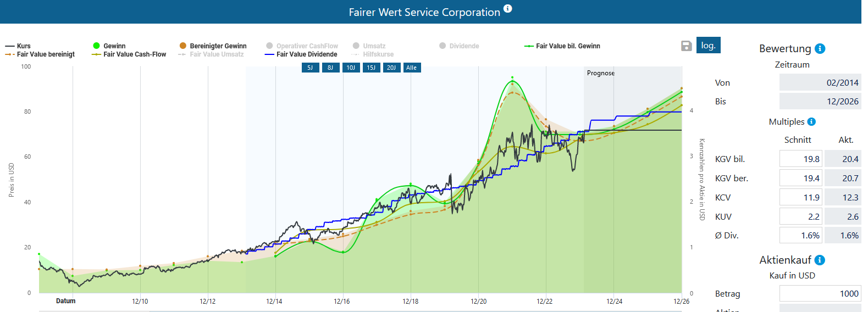The height and width of the screenshot is (312, 868).
Task: Click the 12/20 x-axis label
Action: pos(478,302)
